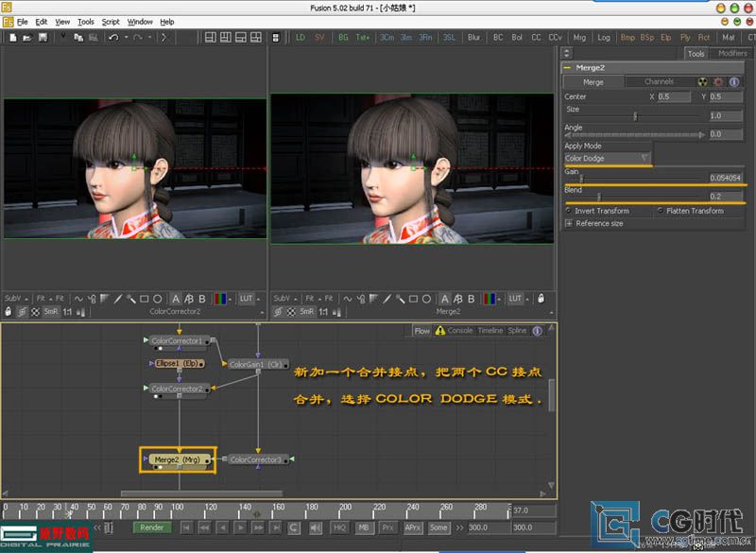The image size is (756, 553).
Task: Select the ellipse mask tool in left viewer
Action: coord(157,299)
